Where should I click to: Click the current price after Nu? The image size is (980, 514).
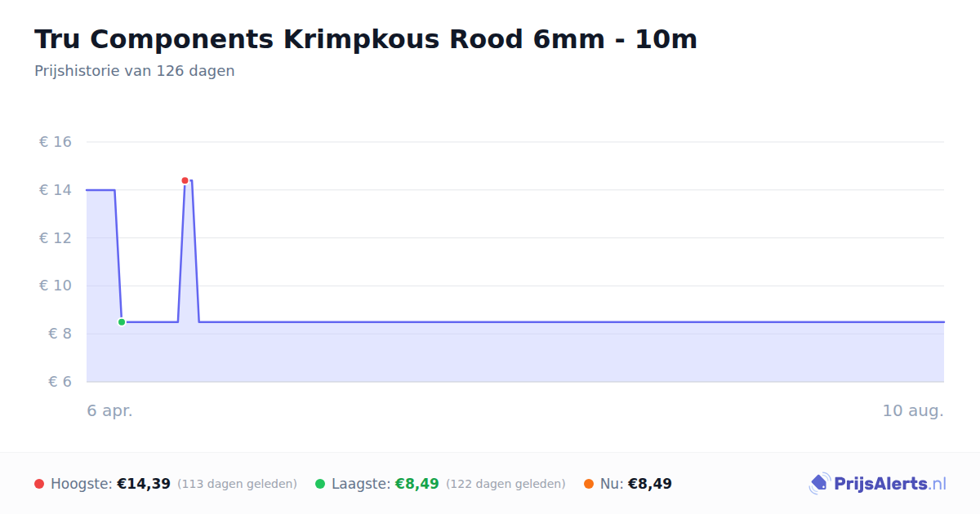point(650,484)
